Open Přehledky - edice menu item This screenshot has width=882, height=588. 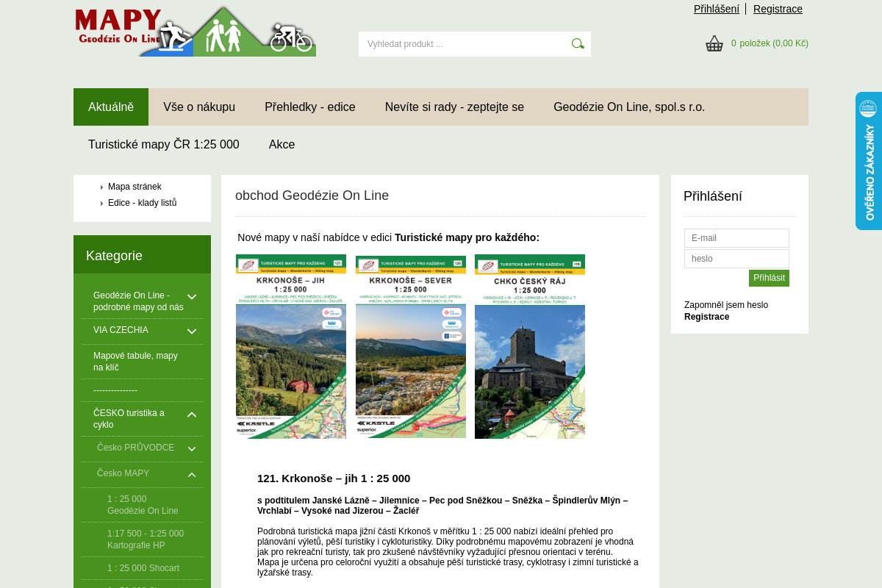310,107
